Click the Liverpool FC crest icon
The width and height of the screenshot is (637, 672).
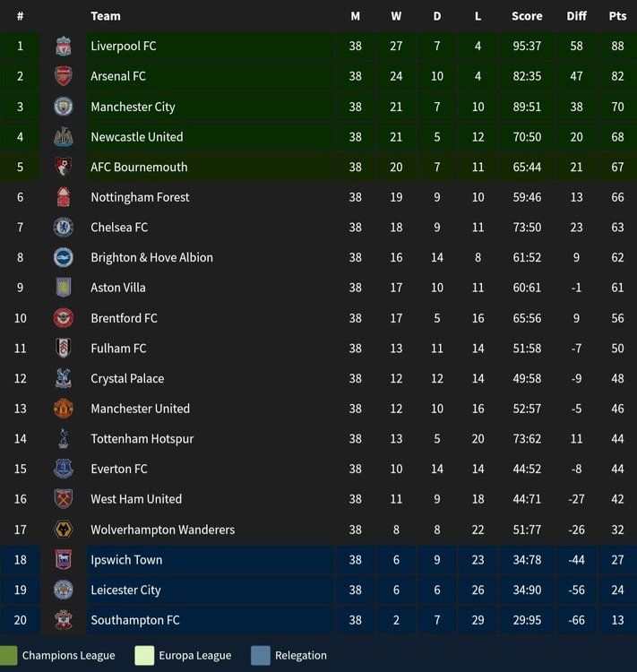63,46
